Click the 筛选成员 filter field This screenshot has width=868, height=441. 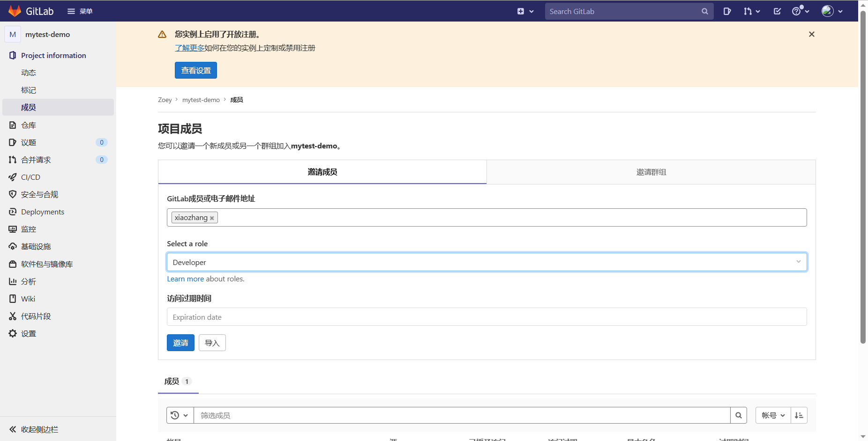point(462,415)
